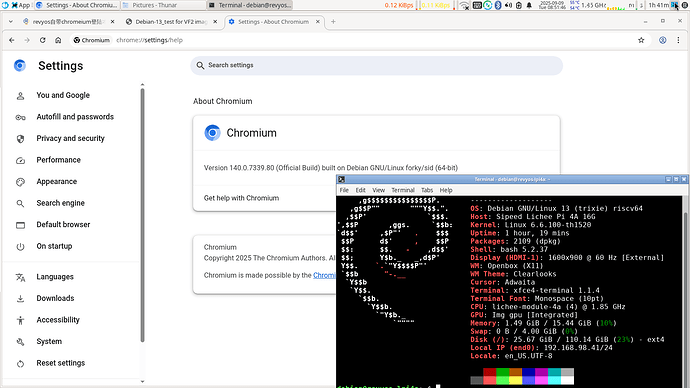Reload the Chromium settings page

click(x=43, y=40)
